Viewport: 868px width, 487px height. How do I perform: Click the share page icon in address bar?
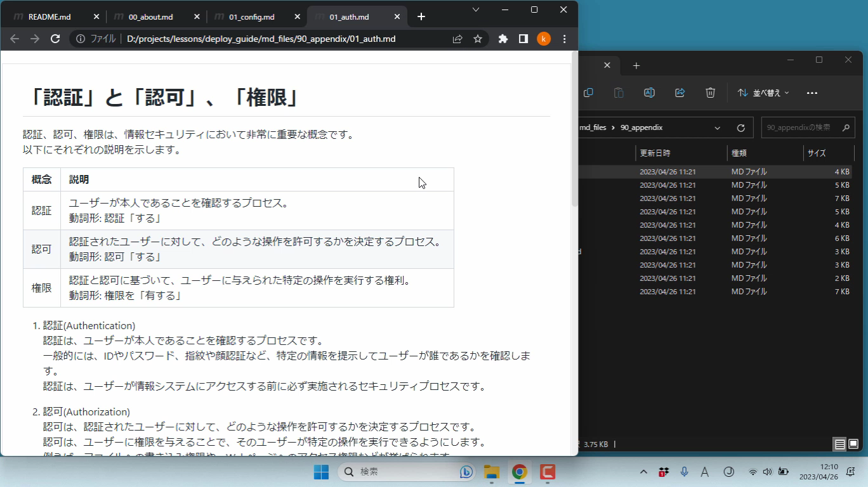pyautogui.click(x=457, y=39)
